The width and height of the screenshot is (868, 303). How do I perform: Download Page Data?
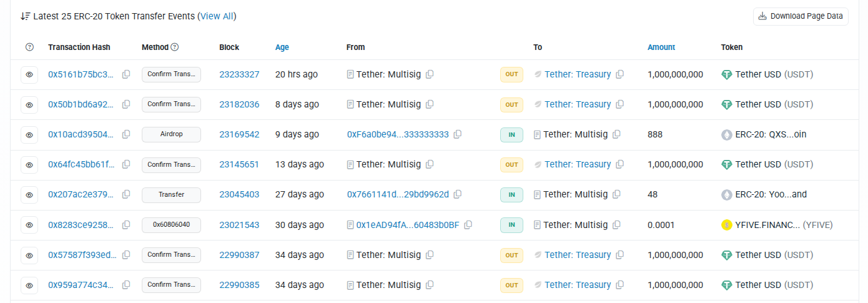[800, 16]
